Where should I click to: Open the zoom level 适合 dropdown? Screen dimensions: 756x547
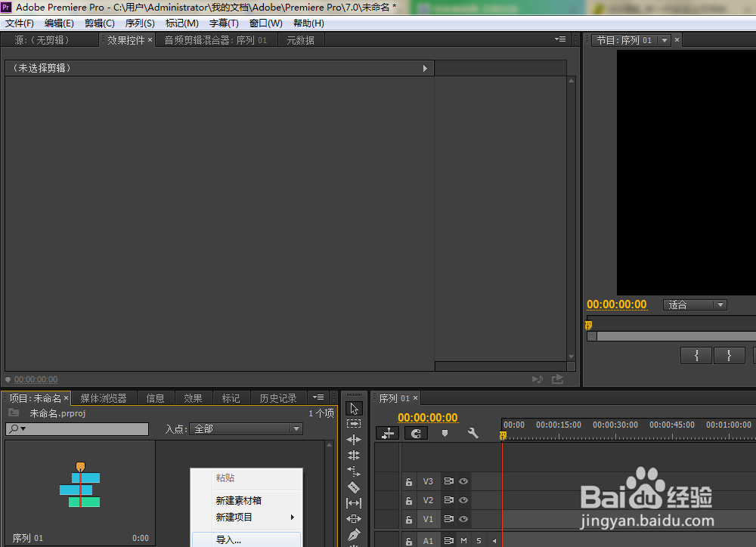click(696, 304)
